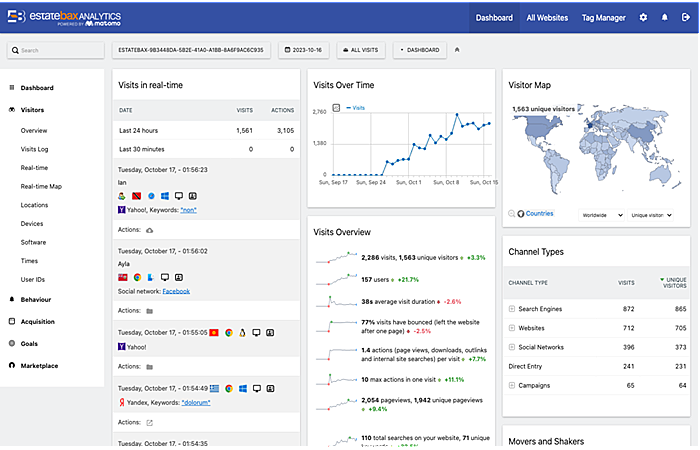Viewport: 700px width, 450px height.
Task: Click the Search input field
Action: tap(56, 50)
